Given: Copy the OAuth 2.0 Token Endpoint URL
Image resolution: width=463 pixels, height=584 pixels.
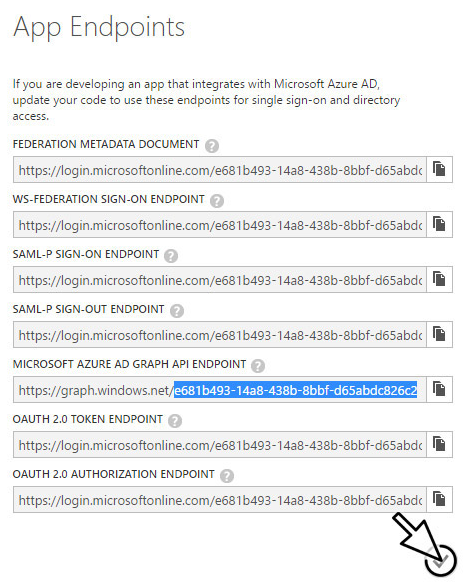Looking at the screenshot, I should pyautogui.click(x=440, y=444).
